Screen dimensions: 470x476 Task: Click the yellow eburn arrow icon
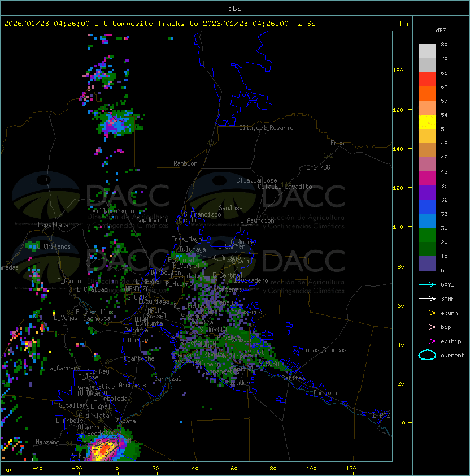(x=427, y=313)
